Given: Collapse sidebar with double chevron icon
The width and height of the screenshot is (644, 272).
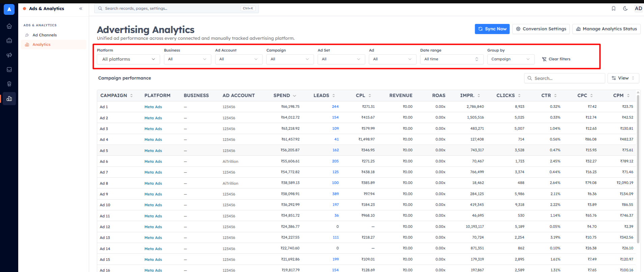Looking at the screenshot, I should [x=81, y=8].
